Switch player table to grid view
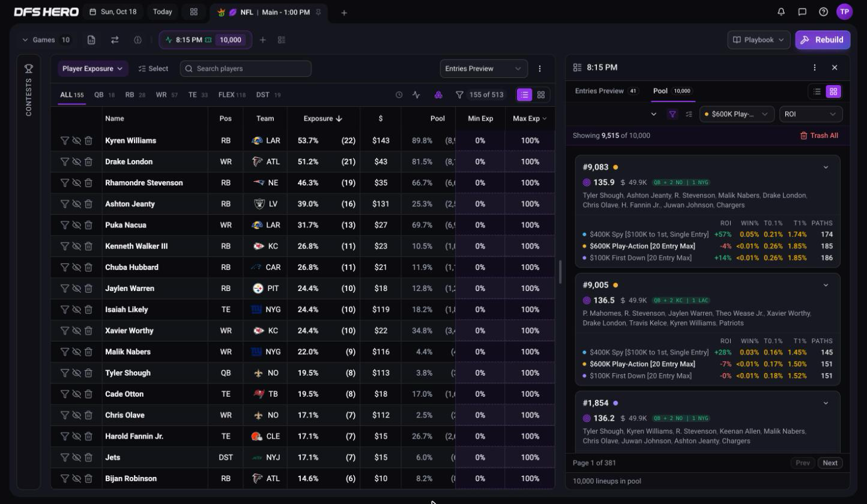The image size is (867, 504). tap(541, 95)
